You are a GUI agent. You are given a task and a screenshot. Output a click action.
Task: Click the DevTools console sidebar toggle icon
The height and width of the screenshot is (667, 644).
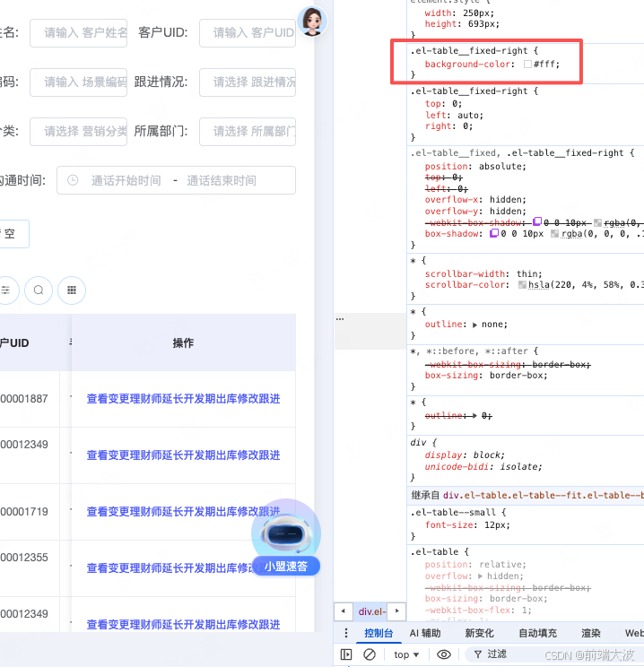(x=346, y=654)
